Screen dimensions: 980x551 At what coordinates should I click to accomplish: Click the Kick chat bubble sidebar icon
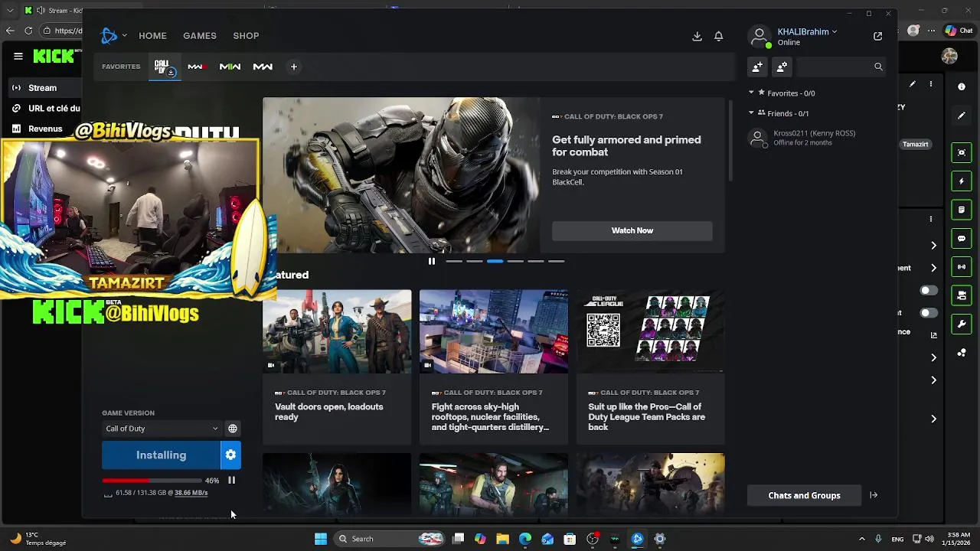pyautogui.click(x=962, y=238)
